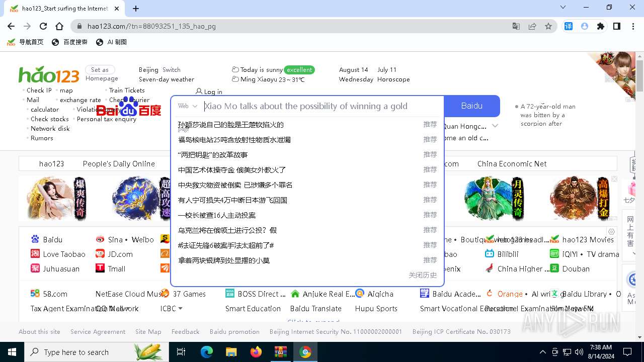The width and height of the screenshot is (644, 362).
Task: Select People's Daily Online tab
Action: 119,164
